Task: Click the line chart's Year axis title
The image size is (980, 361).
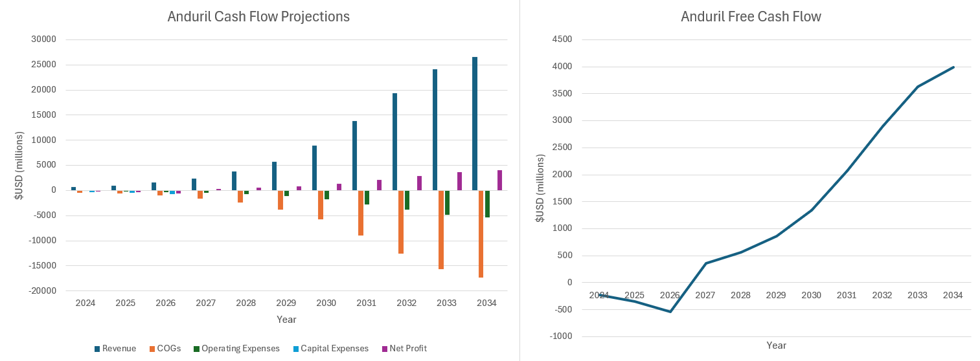Action: (x=776, y=345)
